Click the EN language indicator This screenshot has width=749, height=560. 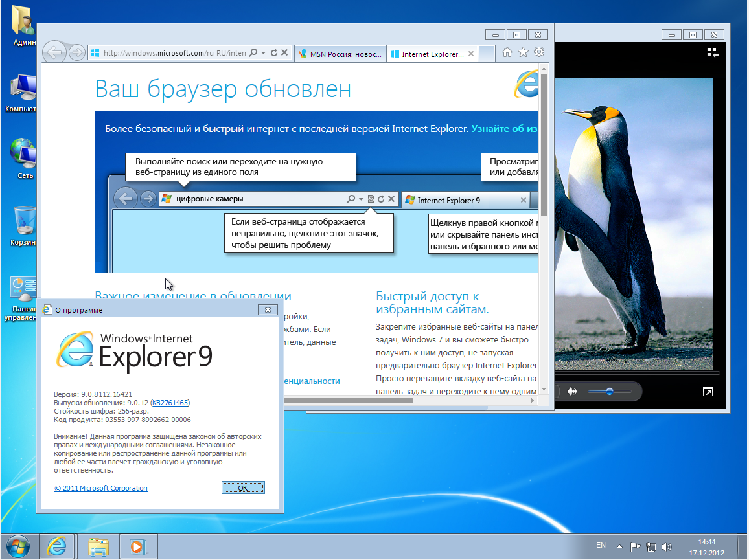(x=601, y=545)
